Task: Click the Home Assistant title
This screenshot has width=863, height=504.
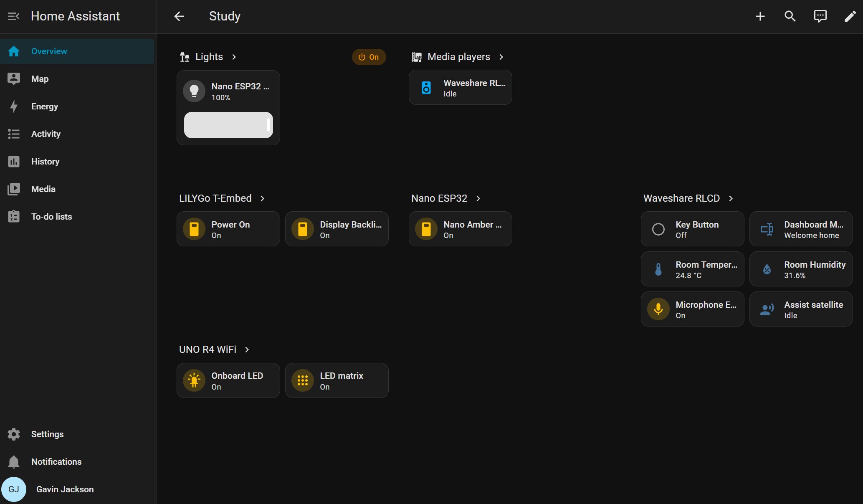Action: coord(75,16)
